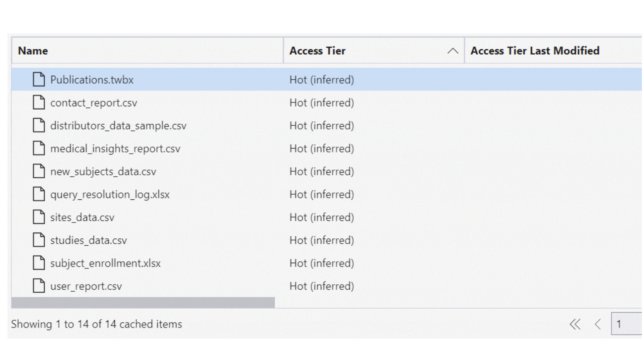Select the user_report.csv file name
The image size is (644, 362).
pyautogui.click(x=86, y=286)
